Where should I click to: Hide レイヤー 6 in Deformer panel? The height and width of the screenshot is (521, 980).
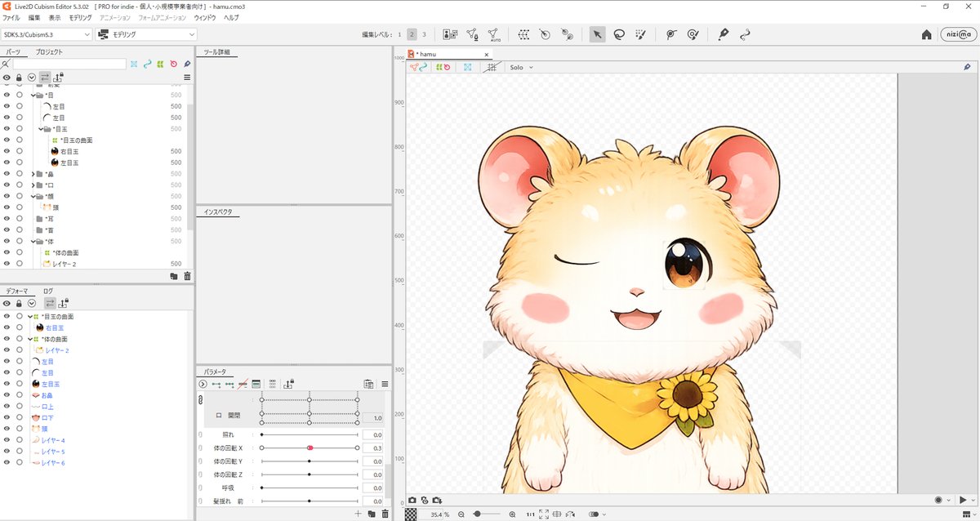[x=7, y=463]
